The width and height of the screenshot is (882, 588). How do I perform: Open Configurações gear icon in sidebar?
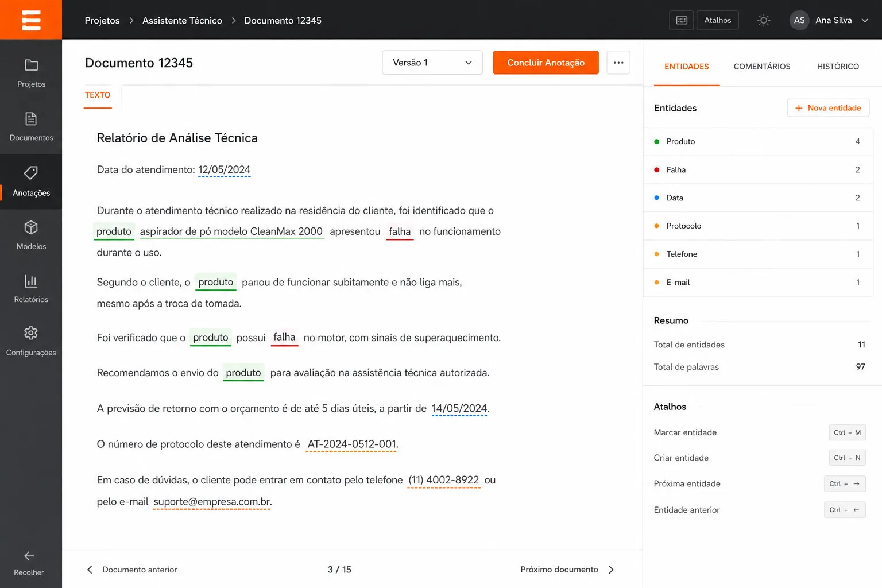tap(31, 333)
